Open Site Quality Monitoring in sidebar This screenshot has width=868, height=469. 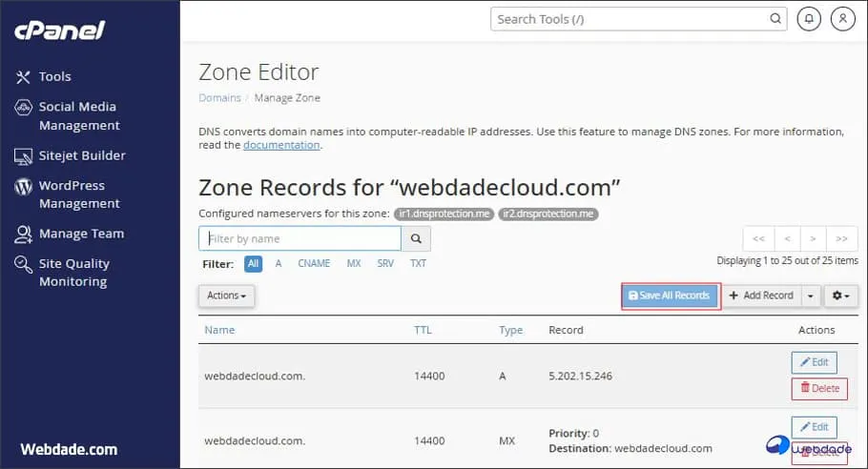click(x=73, y=273)
